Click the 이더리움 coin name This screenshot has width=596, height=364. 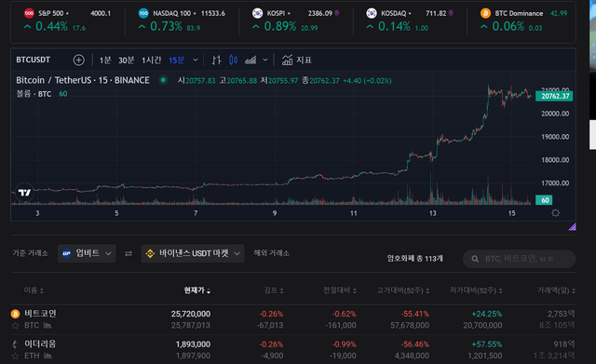(40, 344)
